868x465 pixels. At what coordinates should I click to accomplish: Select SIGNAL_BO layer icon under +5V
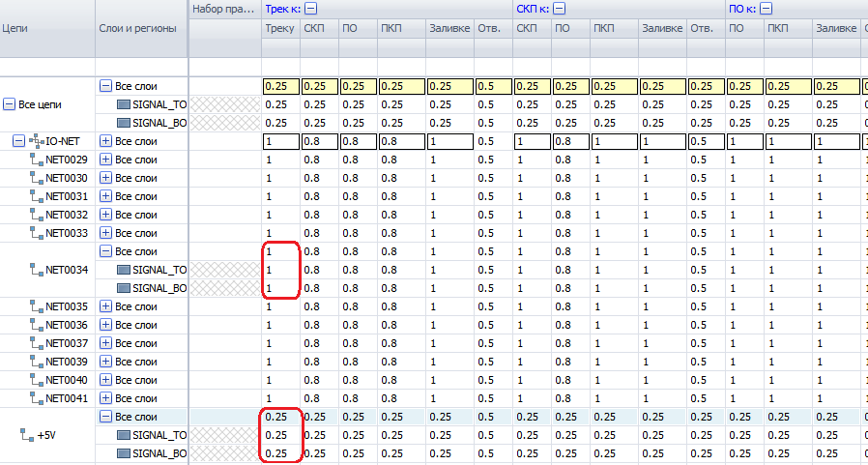123,453
